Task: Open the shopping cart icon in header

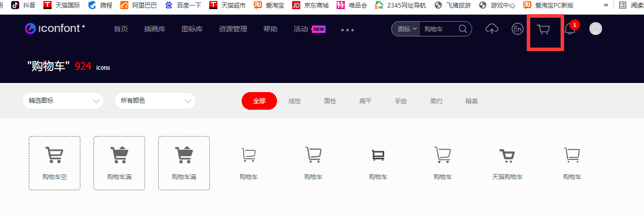Action: (544, 30)
